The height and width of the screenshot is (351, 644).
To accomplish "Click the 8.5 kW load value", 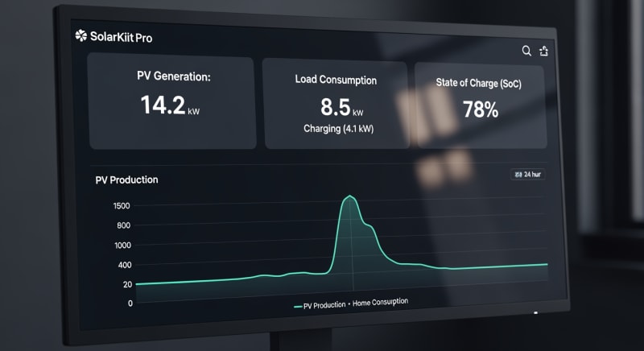I will tap(341, 107).
